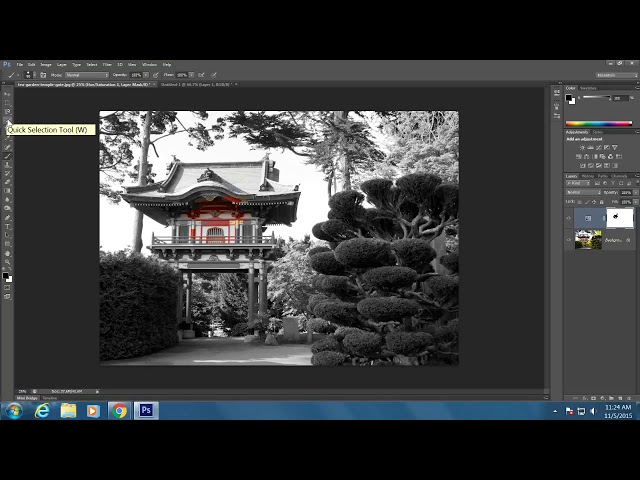Select the Rectangular Marquee tool

[x=7, y=103]
